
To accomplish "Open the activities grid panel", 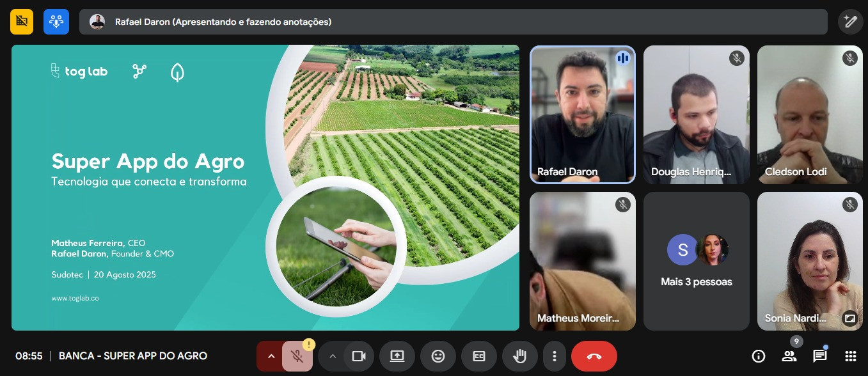I will (850, 356).
